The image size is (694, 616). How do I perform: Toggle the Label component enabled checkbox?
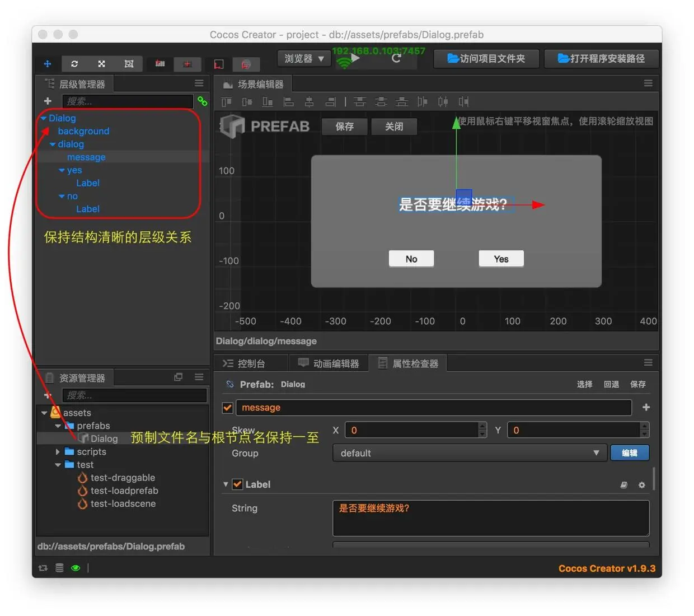coord(238,484)
